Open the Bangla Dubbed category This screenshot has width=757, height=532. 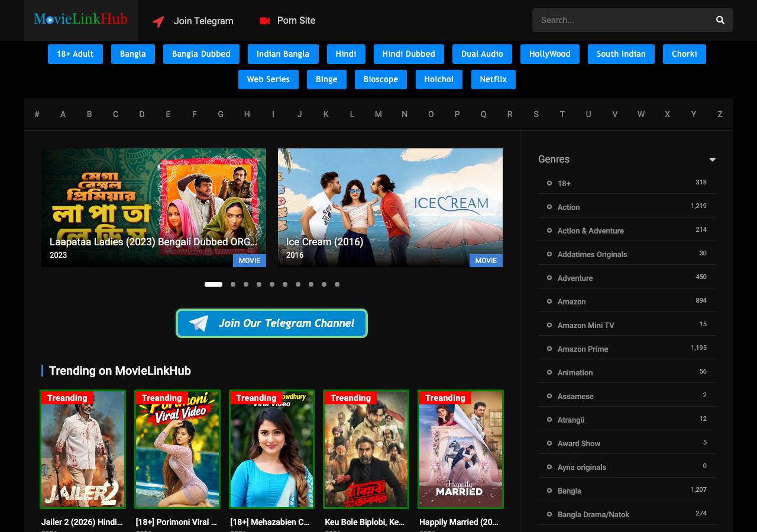click(x=201, y=54)
